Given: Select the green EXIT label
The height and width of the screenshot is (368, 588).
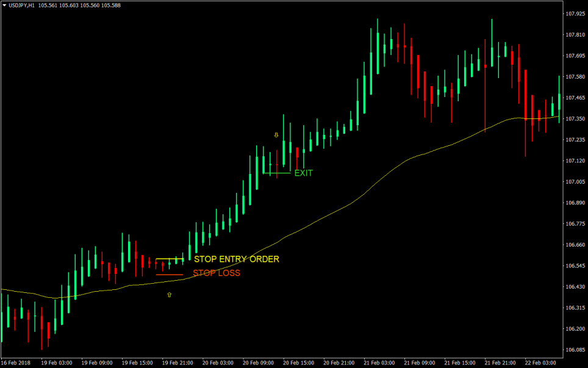Looking at the screenshot, I should pyautogui.click(x=303, y=173).
